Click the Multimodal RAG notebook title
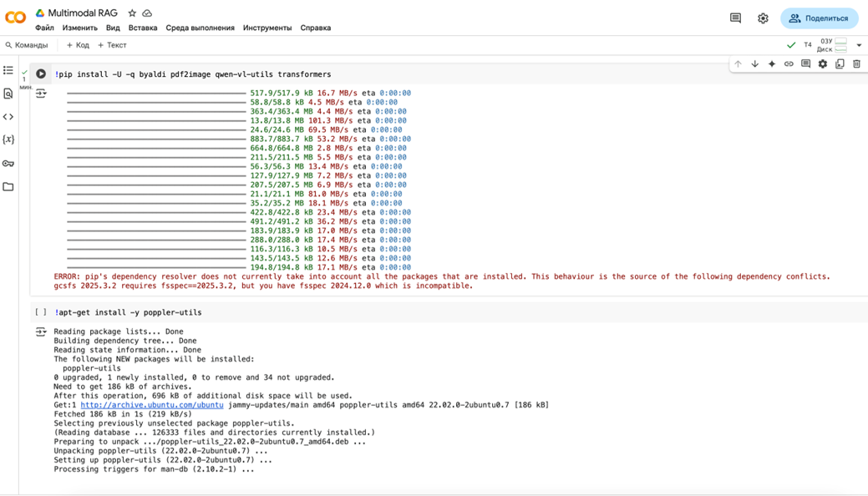 [x=83, y=13]
